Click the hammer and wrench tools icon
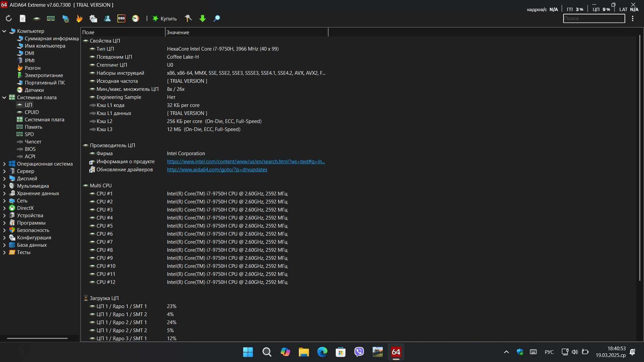Image resolution: width=644 pixels, height=362 pixels. click(188, 18)
